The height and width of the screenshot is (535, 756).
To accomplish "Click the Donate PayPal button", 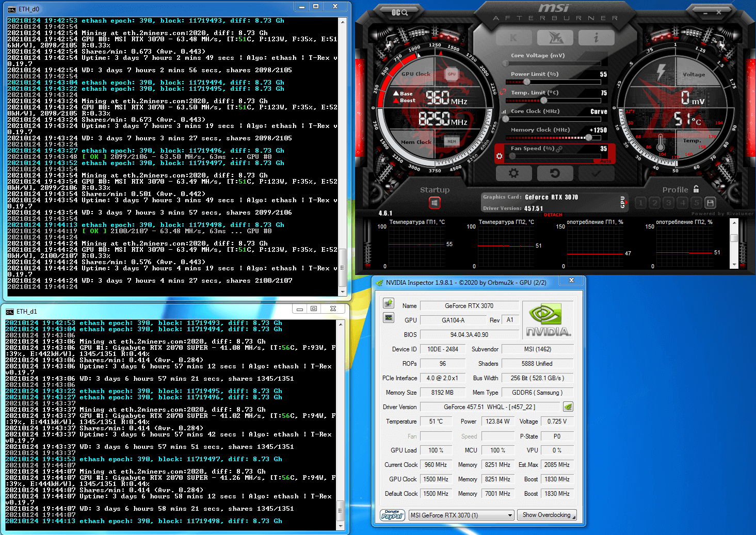I will 392,515.
